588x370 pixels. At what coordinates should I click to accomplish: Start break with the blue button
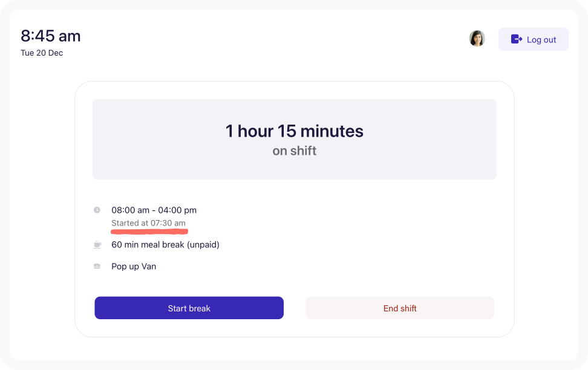click(189, 308)
